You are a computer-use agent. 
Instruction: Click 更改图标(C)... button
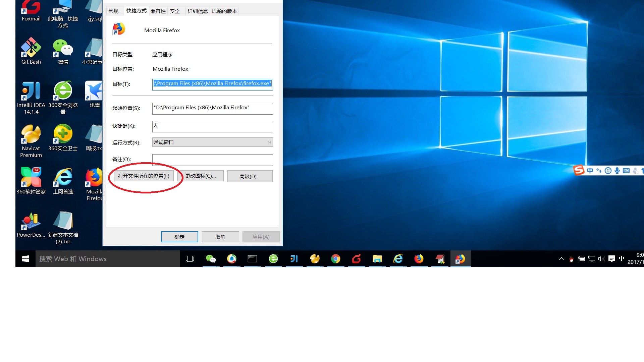pos(201,176)
